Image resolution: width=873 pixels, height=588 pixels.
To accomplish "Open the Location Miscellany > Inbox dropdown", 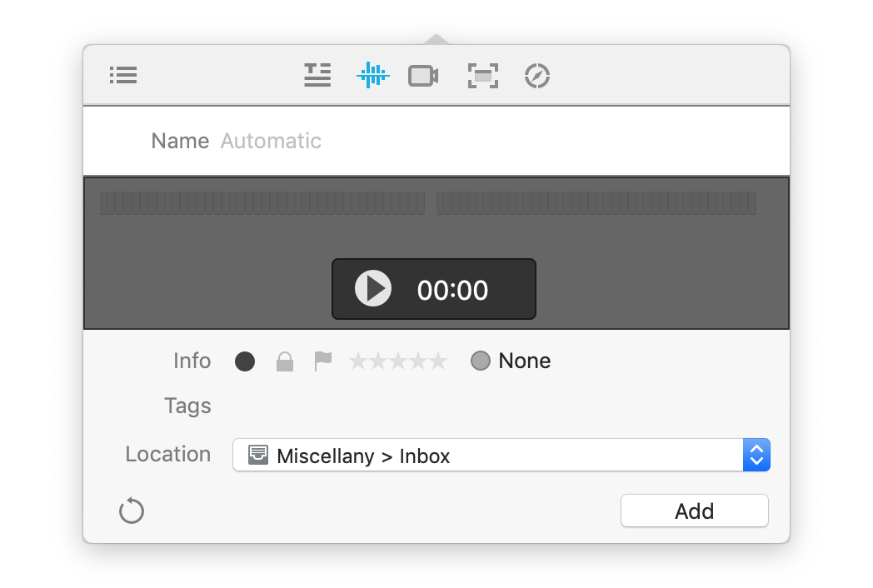I will point(487,456).
